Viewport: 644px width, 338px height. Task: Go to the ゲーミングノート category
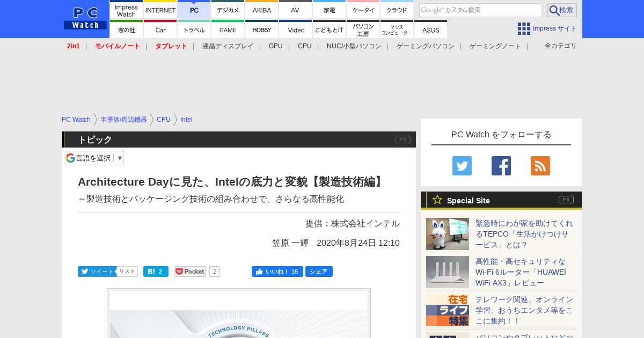click(495, 46)
